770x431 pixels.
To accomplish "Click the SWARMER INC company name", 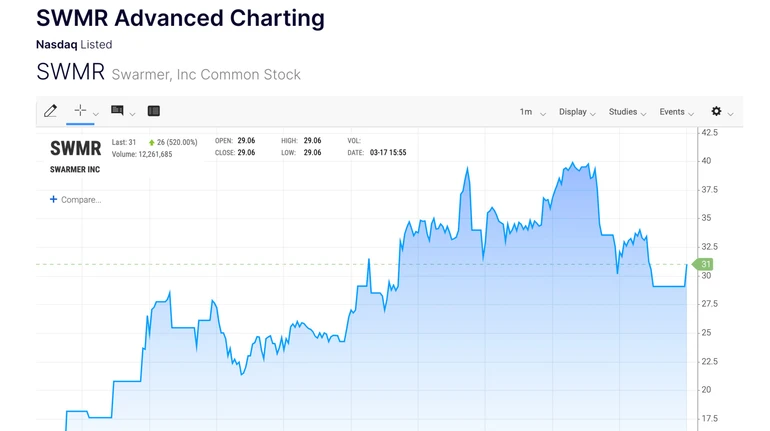I will click(x=75, y=170).
